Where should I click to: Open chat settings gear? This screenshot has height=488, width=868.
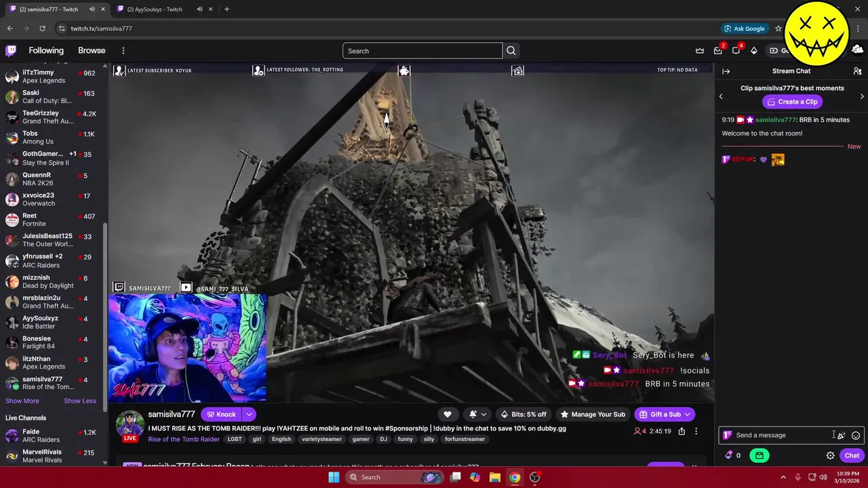(830, 455)
